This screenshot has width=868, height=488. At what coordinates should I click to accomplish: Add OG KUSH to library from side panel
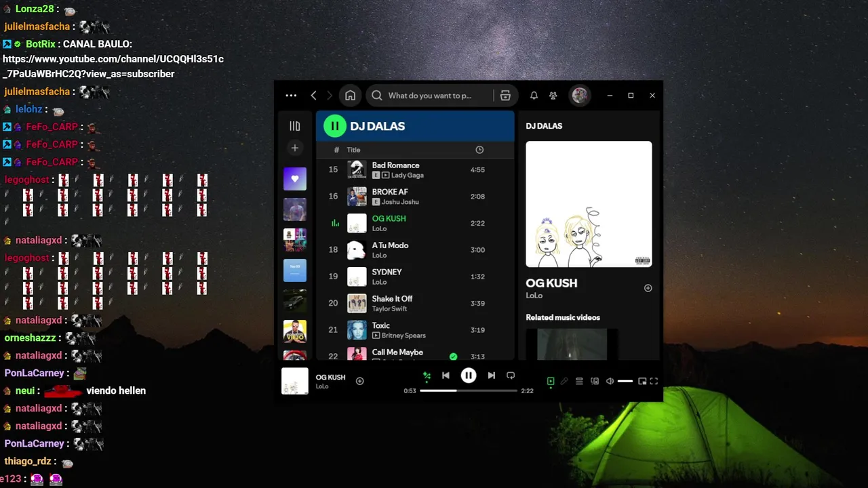pos(648,288)
